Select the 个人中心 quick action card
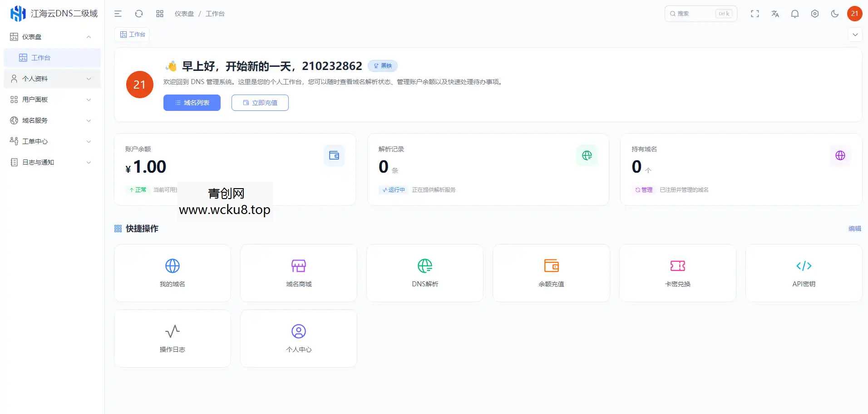 tap(298, 338)
